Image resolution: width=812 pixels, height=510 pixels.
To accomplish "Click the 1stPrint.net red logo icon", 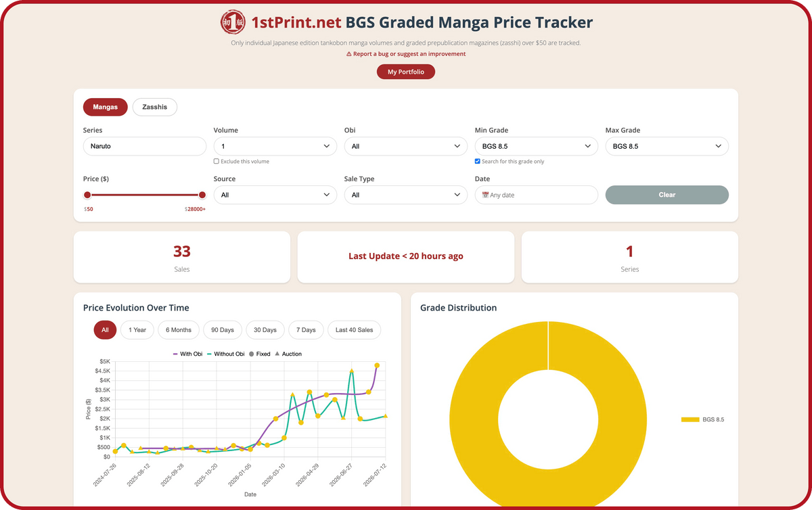I will pyautogui.click(x=233, y=22).
